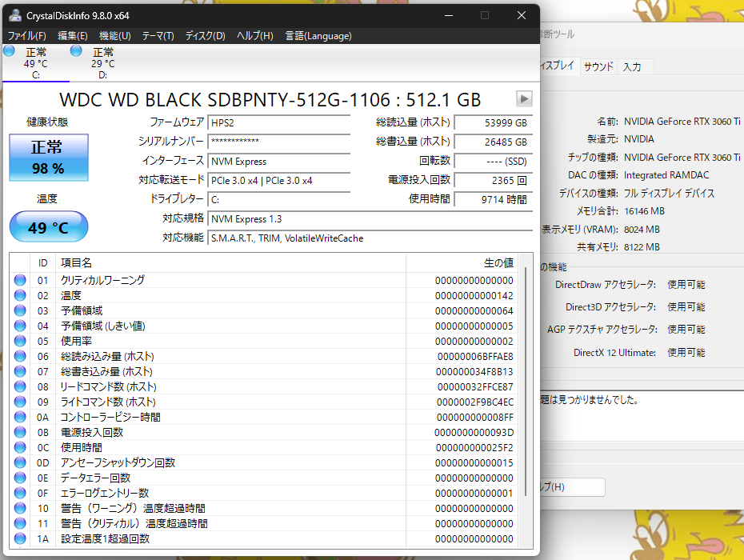Click 8024 MB VRAM value in diagnostic tool
The image size is (744, 560).
coord(642,230)
